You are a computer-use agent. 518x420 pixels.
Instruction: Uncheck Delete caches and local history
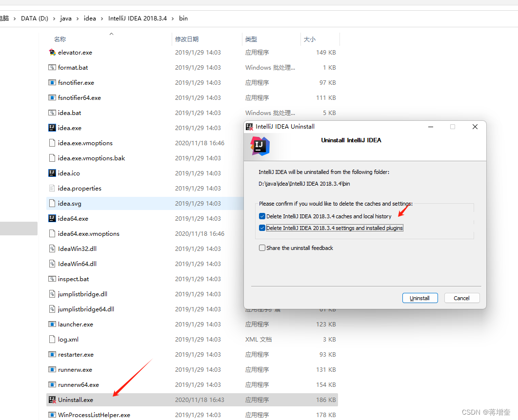pos(262,216)
